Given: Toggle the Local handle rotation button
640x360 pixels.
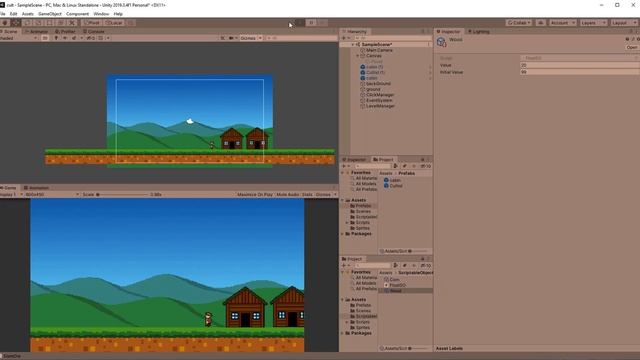Looking at the screenshot, I should [x=114, y=23].
